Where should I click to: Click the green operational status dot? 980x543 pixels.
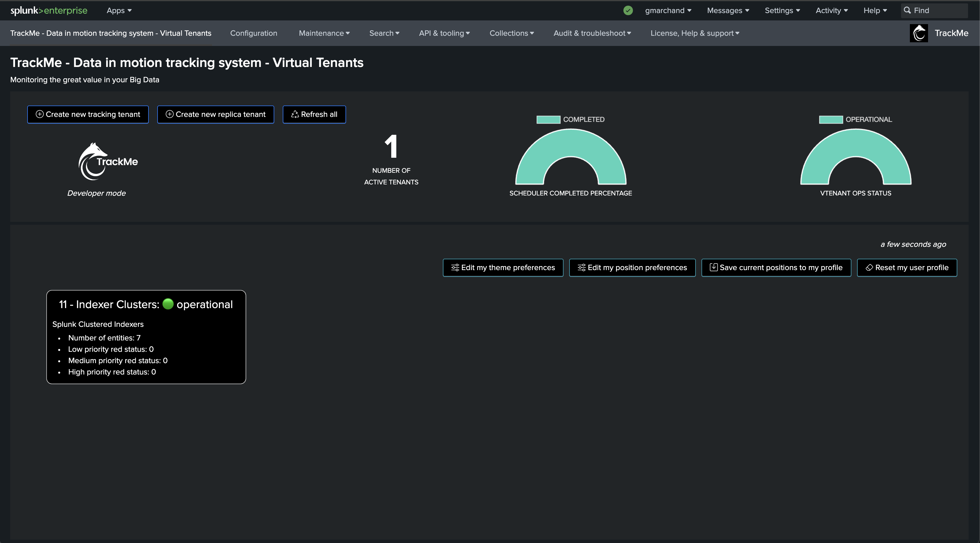[x=168, y=304]
